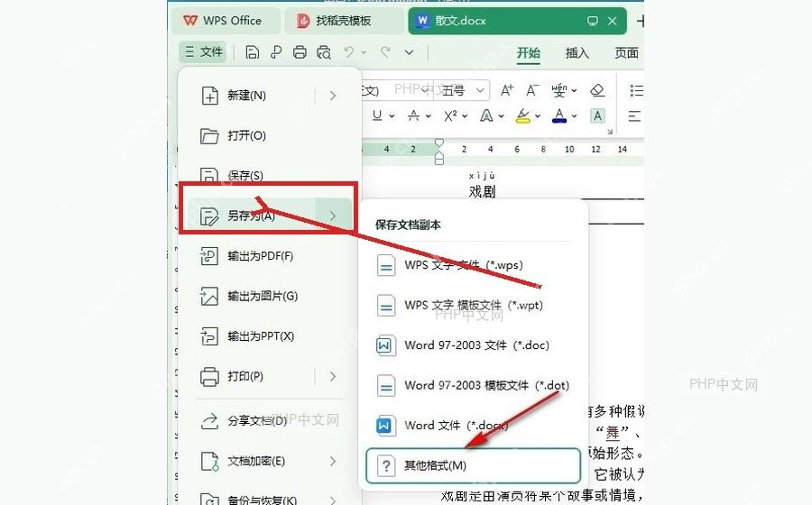Click the font dialog launcher corner icon
Image resolution: width=812 pixels, height=505 pixels.
(610, 132)
